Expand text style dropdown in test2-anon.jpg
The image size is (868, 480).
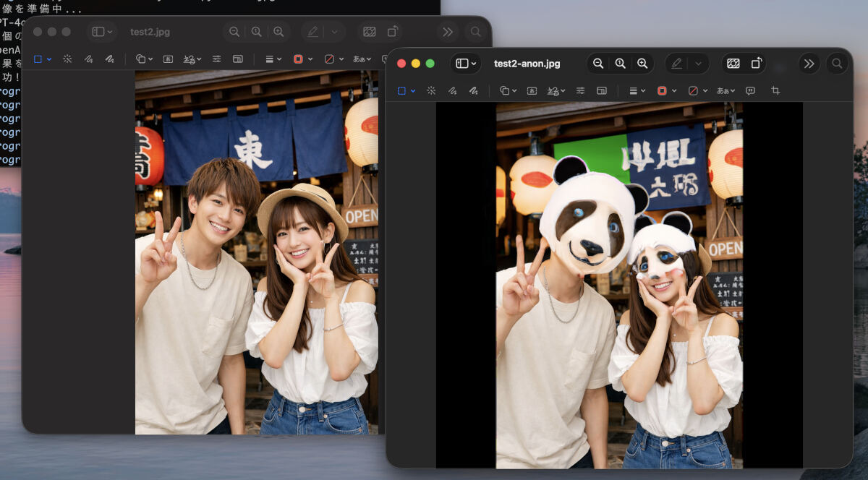(725, 90)
